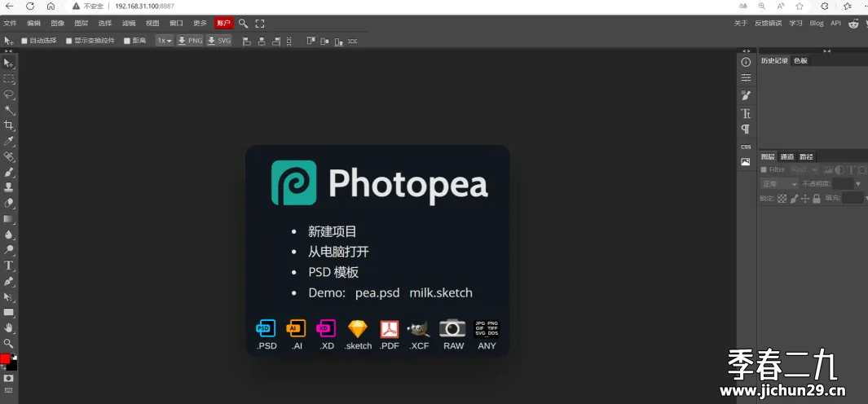
Task: Select the Clone Stamp tool
Action: tap(9, 187)
